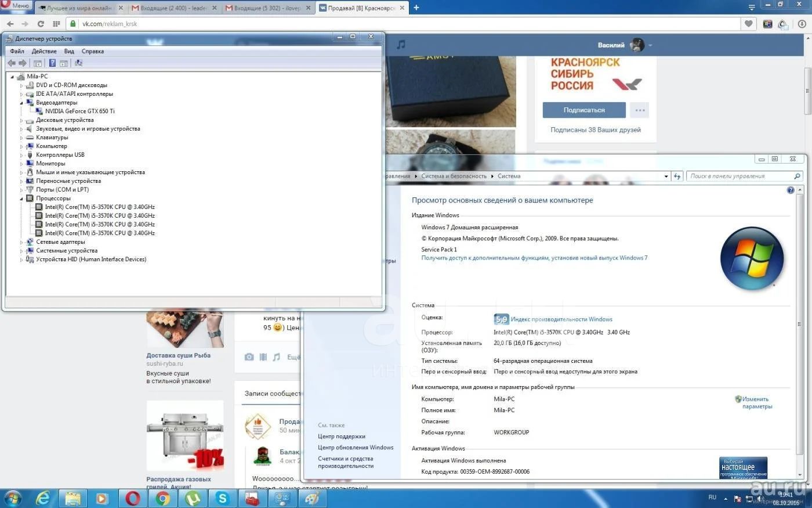This screenshot has width=812, height=508.
Task: Click browser Reload page icon
Action: click(x=41, y=24)
